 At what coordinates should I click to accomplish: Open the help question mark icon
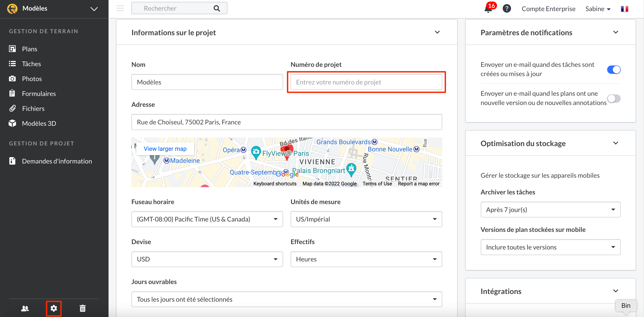click(x=507, y=9)
